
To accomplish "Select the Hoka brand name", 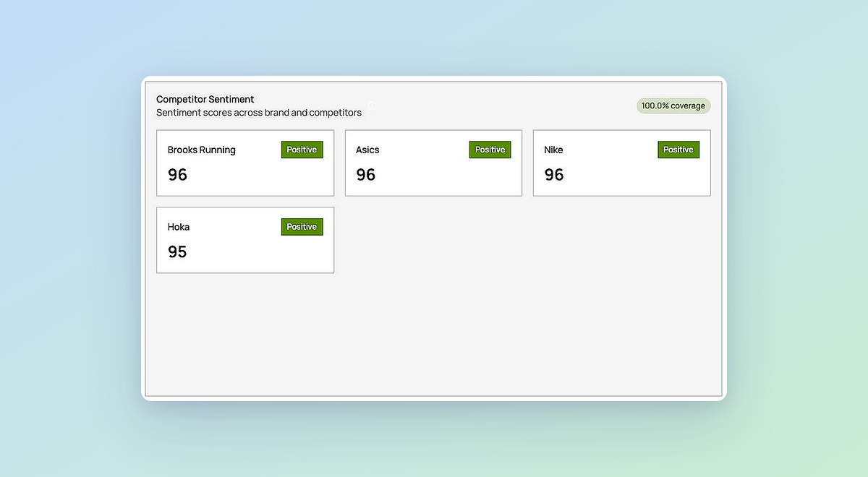I will click(x=179, y=227).
